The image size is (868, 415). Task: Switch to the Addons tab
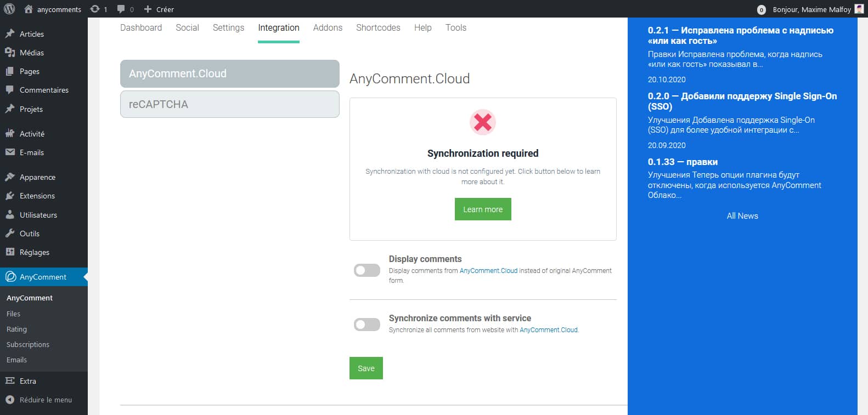(328, 27)
